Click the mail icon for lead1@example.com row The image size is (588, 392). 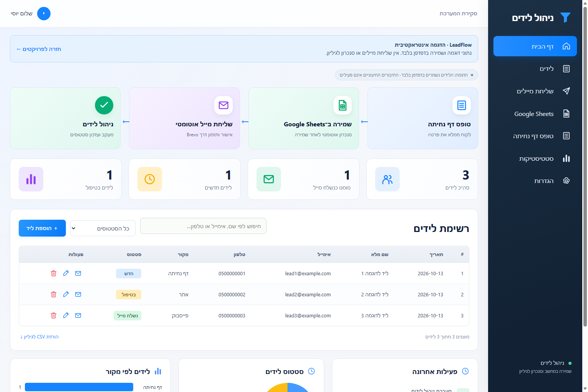tap(78, 273)
